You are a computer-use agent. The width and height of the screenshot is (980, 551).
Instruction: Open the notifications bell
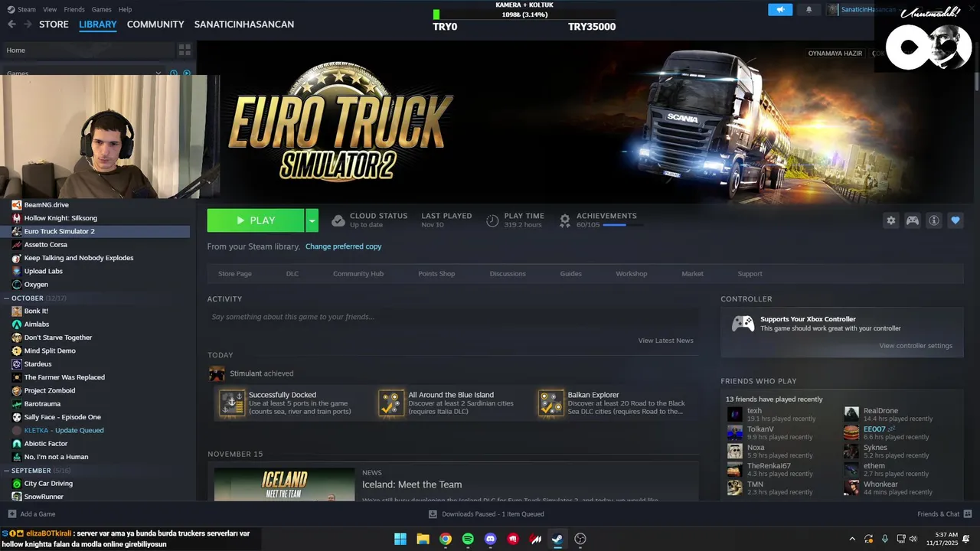(808, 9)
